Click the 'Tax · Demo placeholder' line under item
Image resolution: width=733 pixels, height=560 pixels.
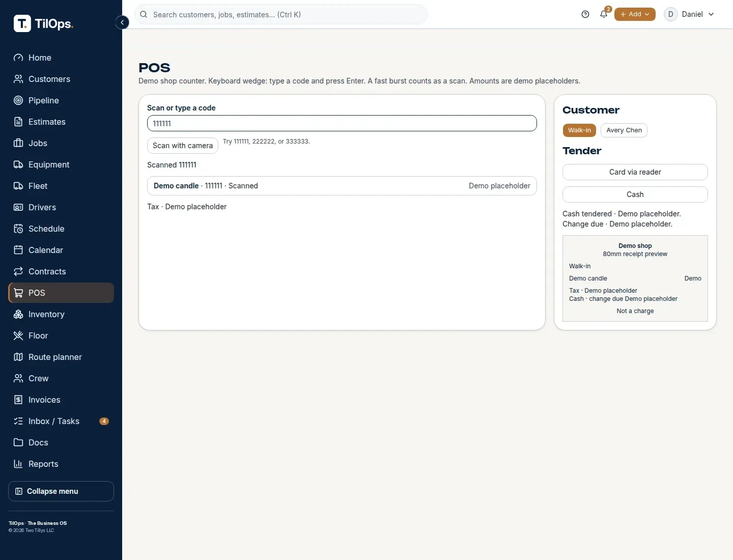[x=187, y=207]
